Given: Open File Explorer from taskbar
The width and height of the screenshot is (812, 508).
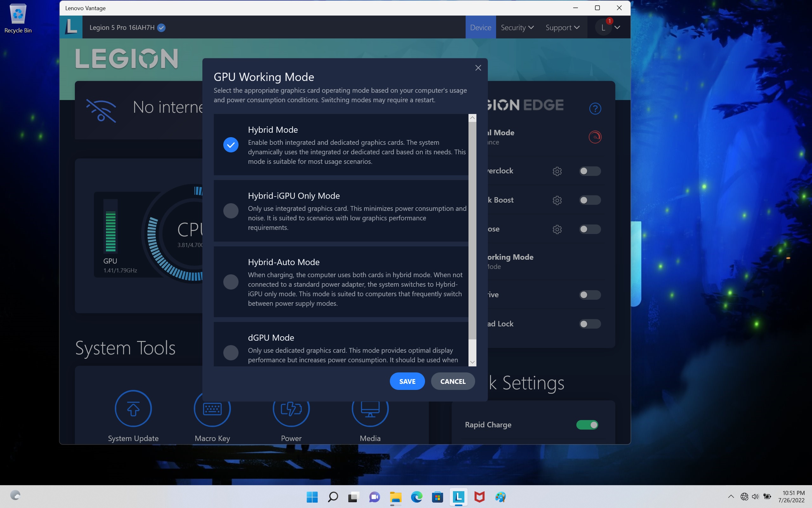Looking at the screenshot, I should point(396,497).
